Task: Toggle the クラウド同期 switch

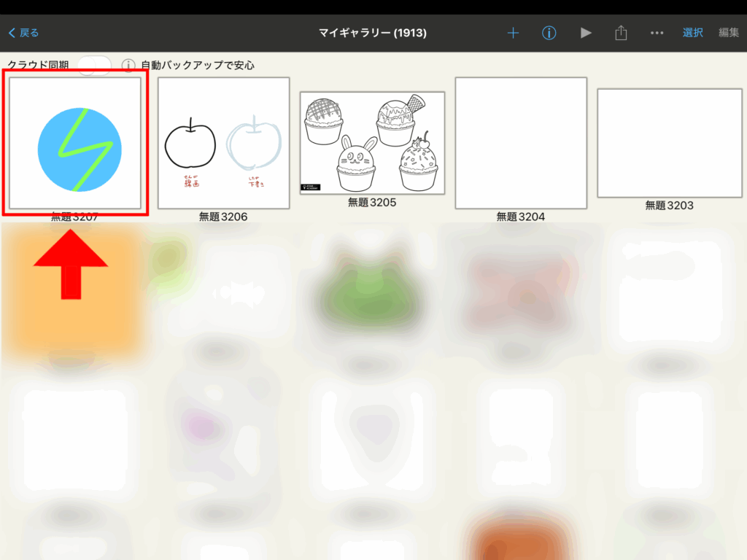Action: [x=94, y=66]
